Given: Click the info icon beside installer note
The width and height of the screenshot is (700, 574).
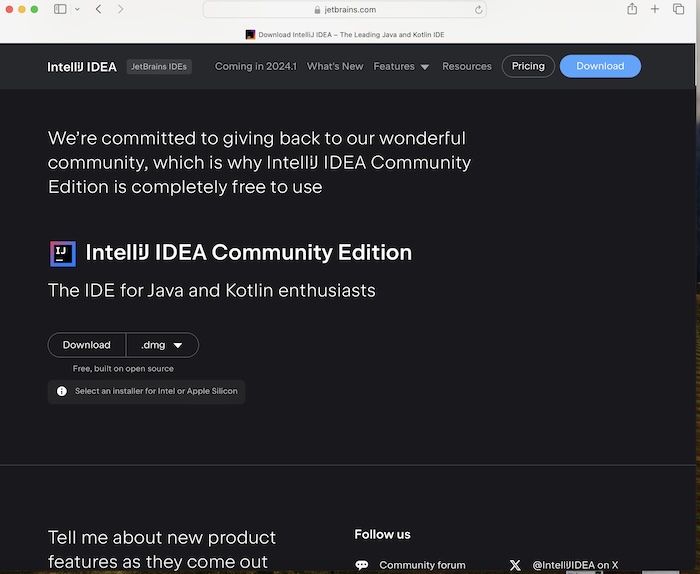Looking at the screenshot, I should (x=62, y=391).
